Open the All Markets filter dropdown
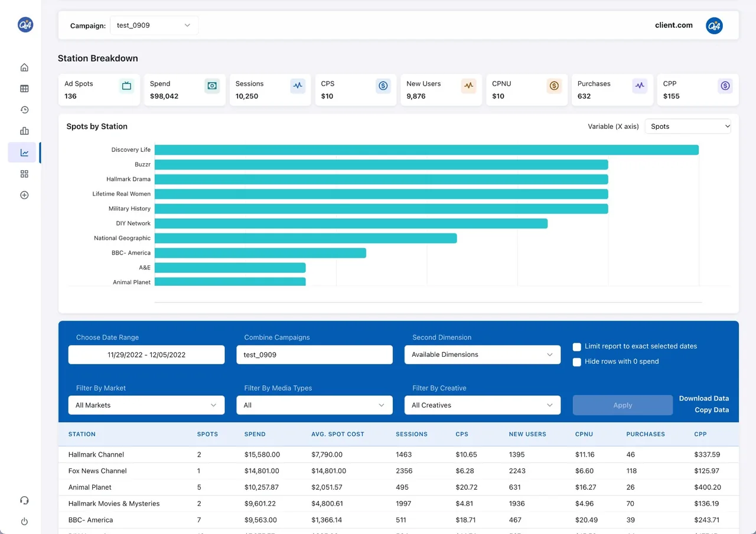Viewport: 756px width, 534px height. click(x=146, y=405)
